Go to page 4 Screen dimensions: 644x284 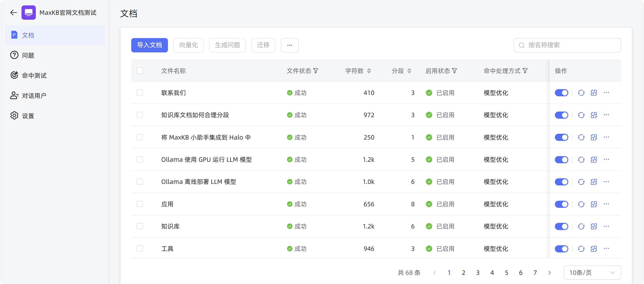tap(492, 273)
